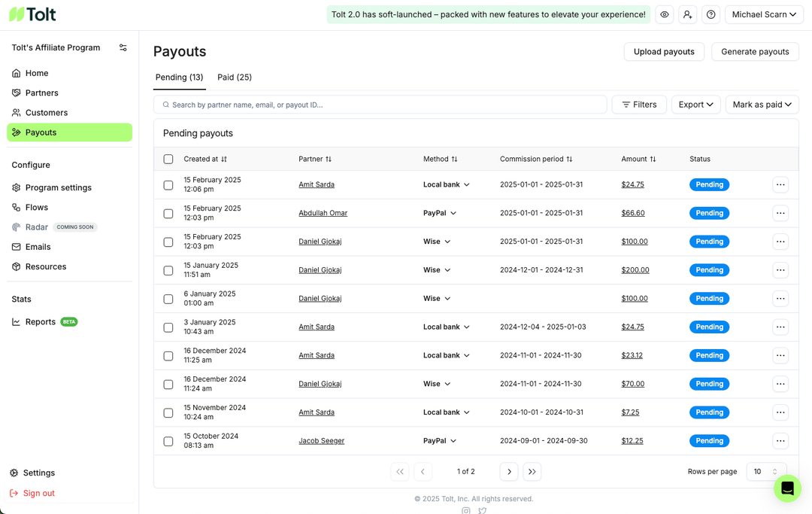The width and height of the screenshot is (812, 514).
Task: Open the Home sidebar menu item
Action: [36, 73]
